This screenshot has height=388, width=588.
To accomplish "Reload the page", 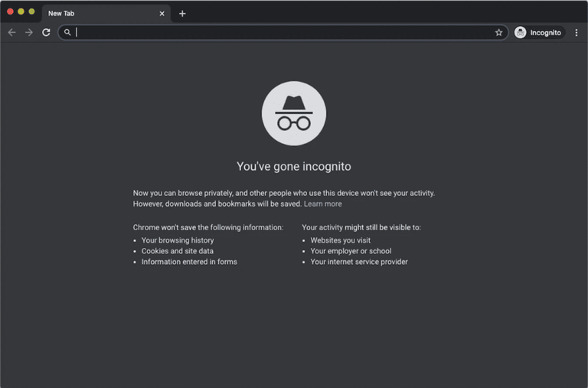I will pos(46,33).
